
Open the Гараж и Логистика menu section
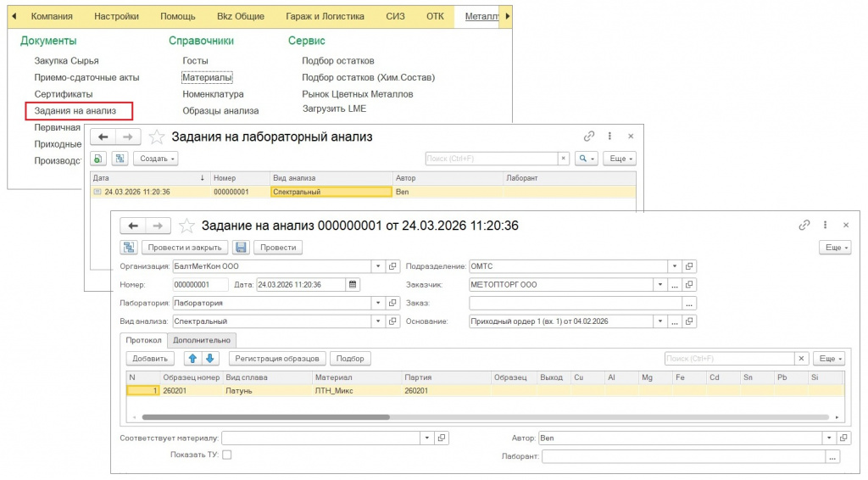tap(325, 16)
